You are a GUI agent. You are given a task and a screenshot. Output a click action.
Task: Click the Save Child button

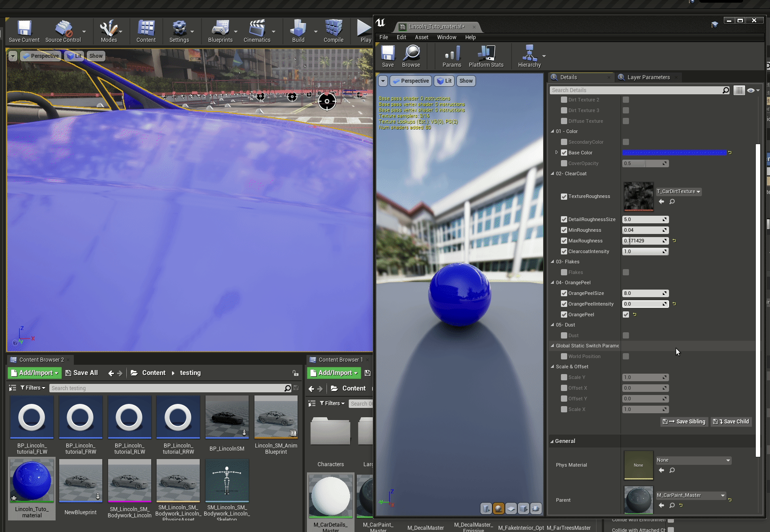click(x=731, y=422)
